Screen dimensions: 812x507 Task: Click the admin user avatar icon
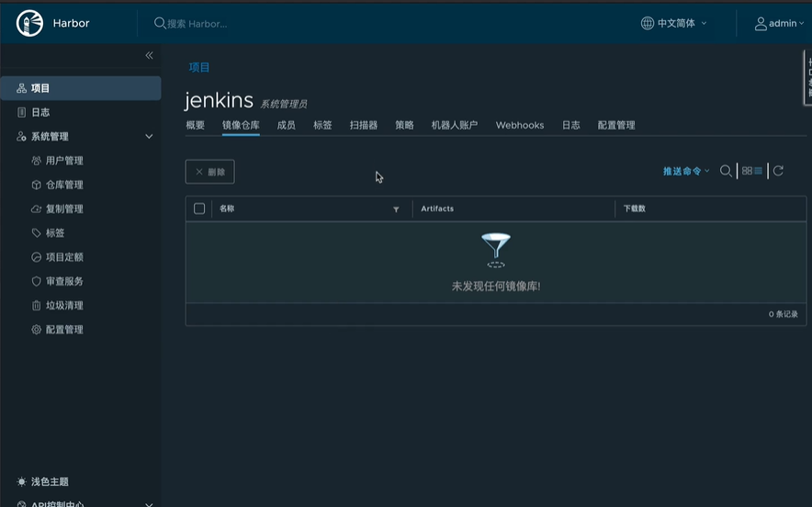[x=761, y=24]
